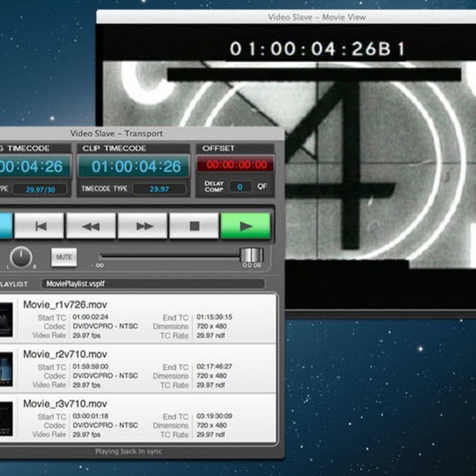Click the Stop transport button
Image resolution: width=476 pixels, height=476 pixels.
click(194, 226)
